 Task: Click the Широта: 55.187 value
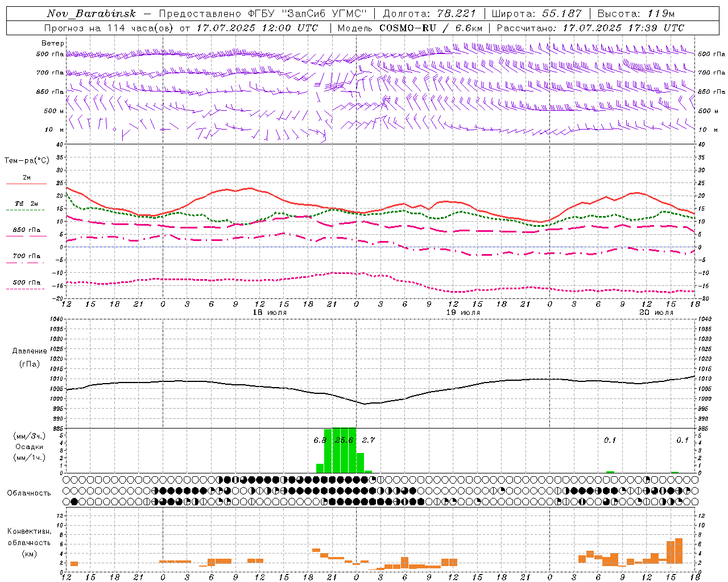coord(536,14)
